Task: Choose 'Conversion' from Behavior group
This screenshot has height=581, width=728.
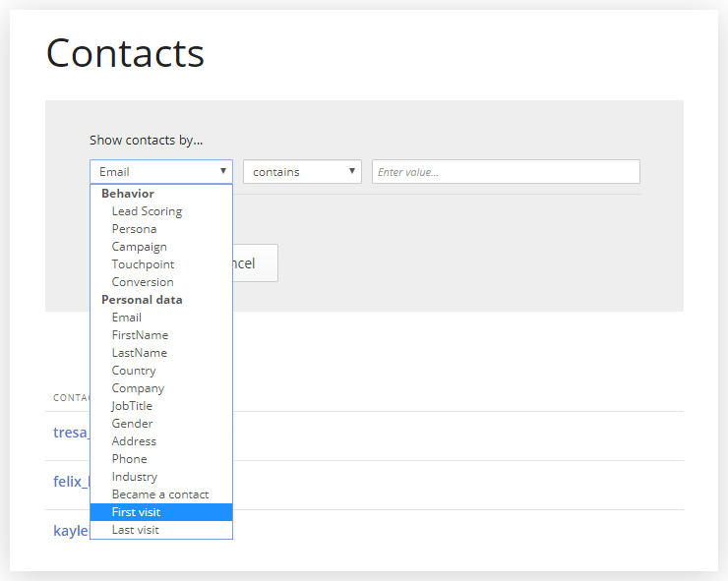Action: 143,282
